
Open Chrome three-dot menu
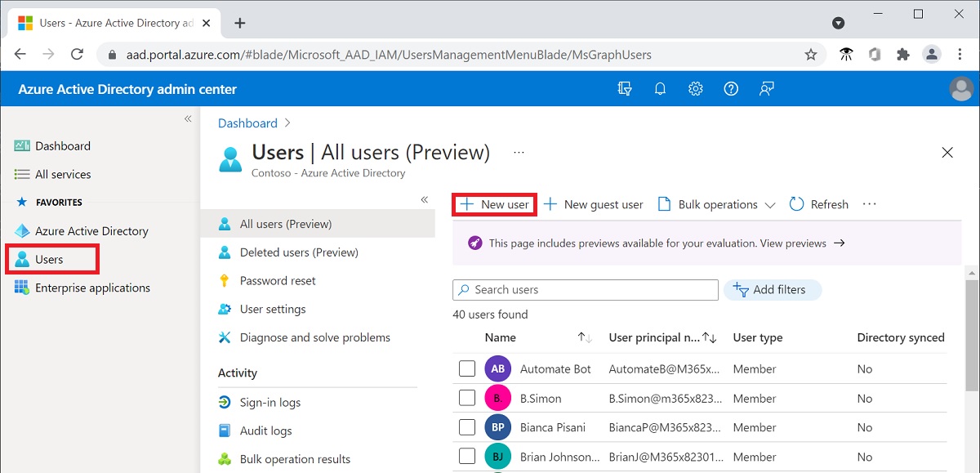pyautogui.click(x=960, y=55)
